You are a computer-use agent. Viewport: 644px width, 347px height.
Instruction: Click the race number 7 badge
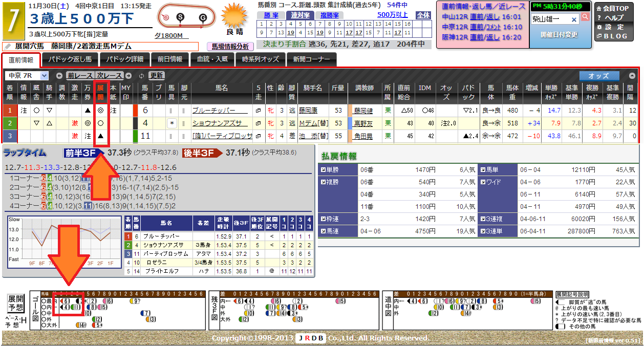click(x=13, y=21)
